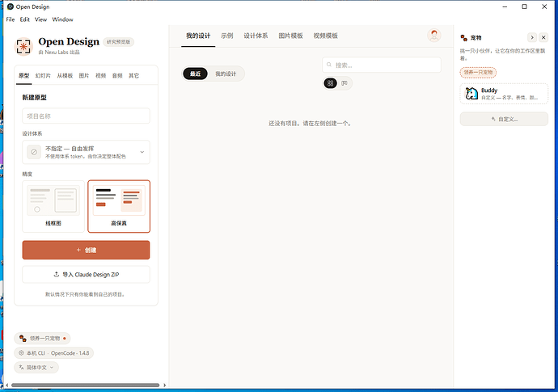Click the 领养一只宠物 chip at bottom left

(x=42, y=338)
